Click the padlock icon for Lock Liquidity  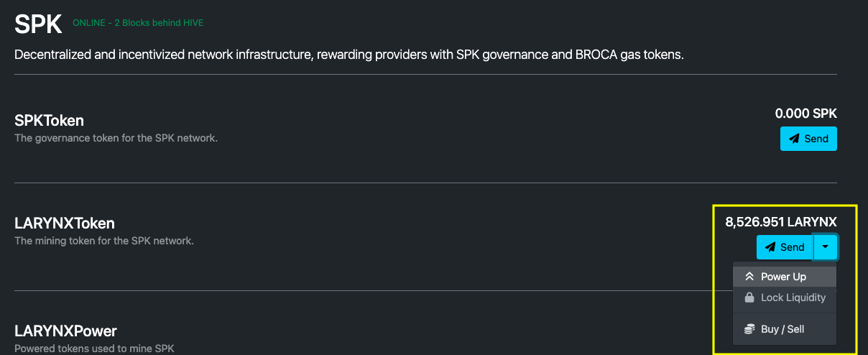749,298
